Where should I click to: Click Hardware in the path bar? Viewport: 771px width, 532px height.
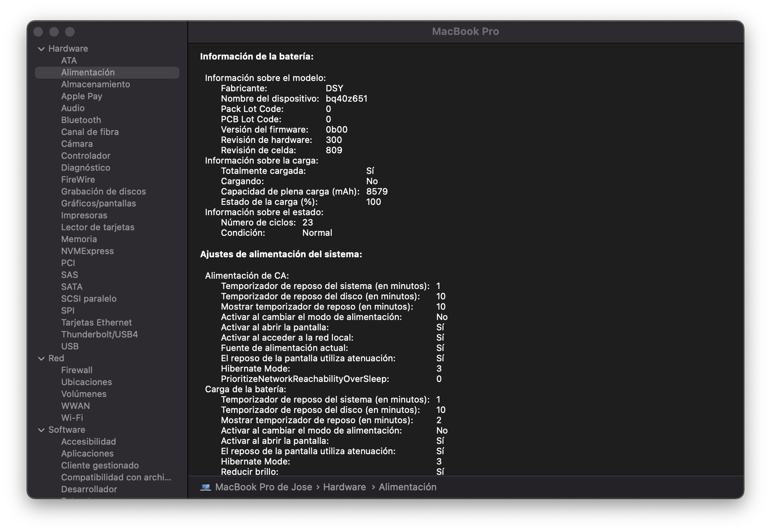pyautogui.click(x=344, y=487)
